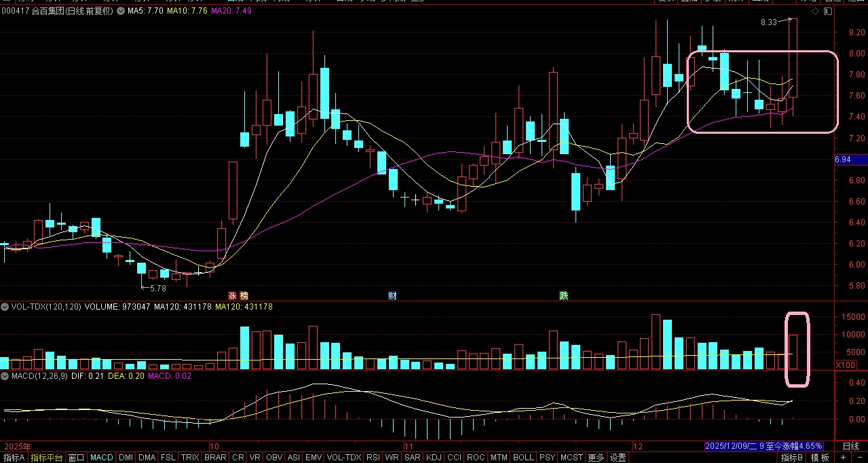
Task: Activate the MCST indicator
Action: coord(571,458)
